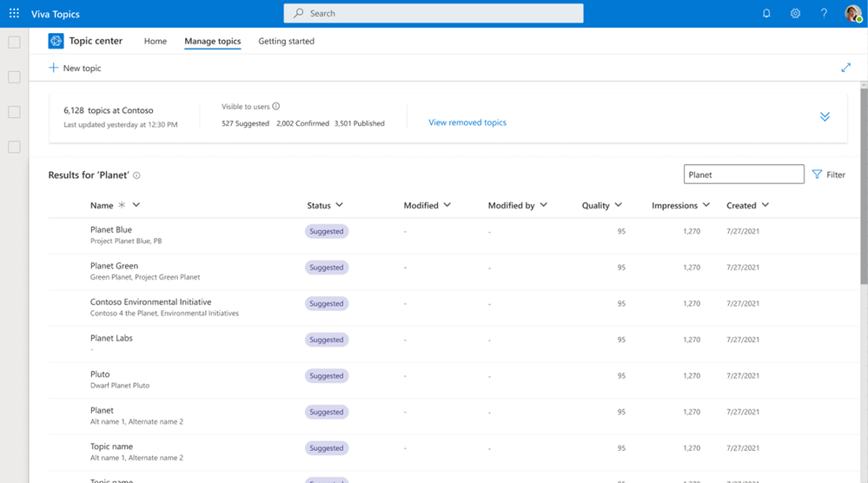The width and height of the screenshot is (868, 483).
Task: Click '2,002 Confirmed' count
Action: 303,123
